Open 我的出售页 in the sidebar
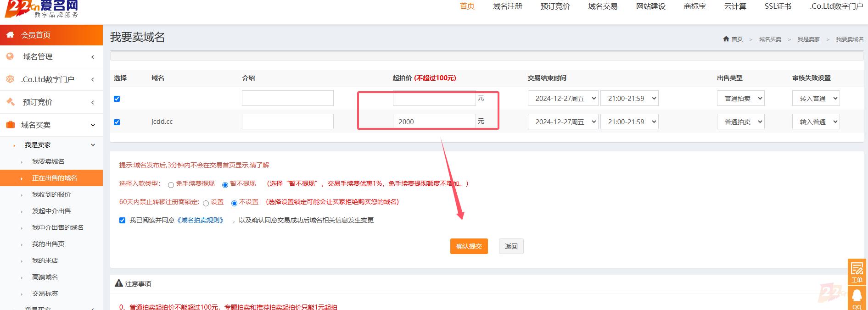The height and width of the screenshot is (310, 868). [x=48, y=244]
